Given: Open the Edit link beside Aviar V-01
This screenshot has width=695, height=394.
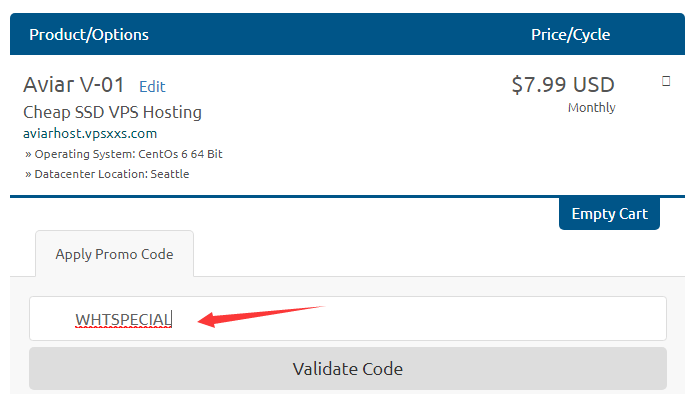Looking at the screenshot, I should point(152,86).
